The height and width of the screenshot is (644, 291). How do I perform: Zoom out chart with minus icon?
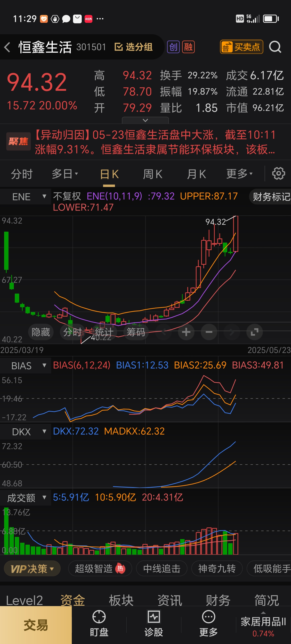[x=209, y=332]
